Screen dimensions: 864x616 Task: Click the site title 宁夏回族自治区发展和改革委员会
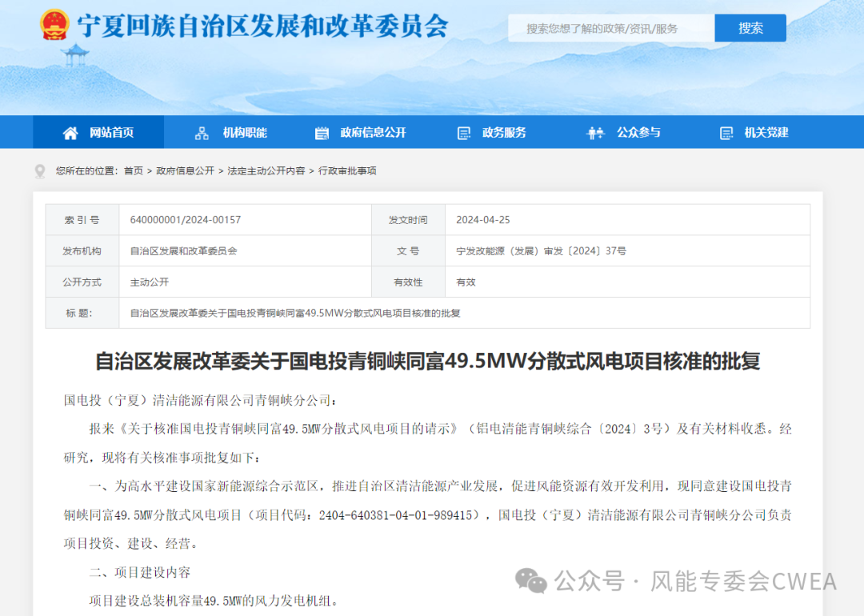coord(262,26)
